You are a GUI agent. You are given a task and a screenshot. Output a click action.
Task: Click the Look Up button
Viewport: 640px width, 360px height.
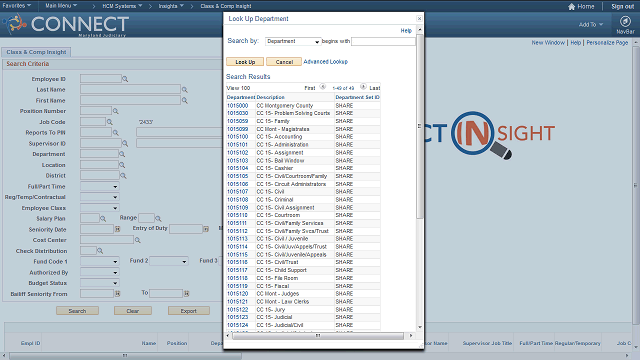click(245, 62)
